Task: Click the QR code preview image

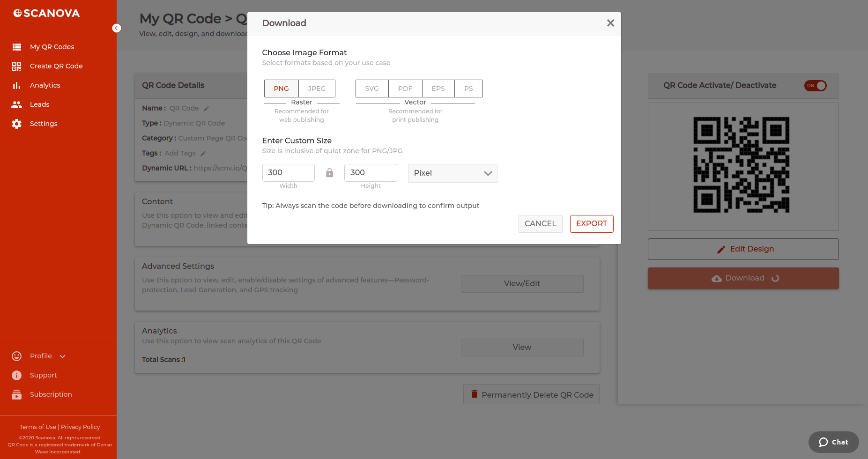Action: click(x=742, y=165)
